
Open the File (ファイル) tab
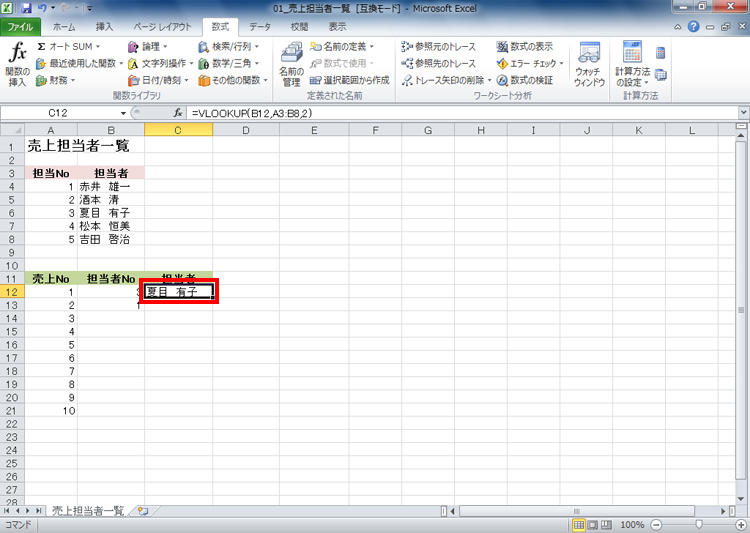20,27
